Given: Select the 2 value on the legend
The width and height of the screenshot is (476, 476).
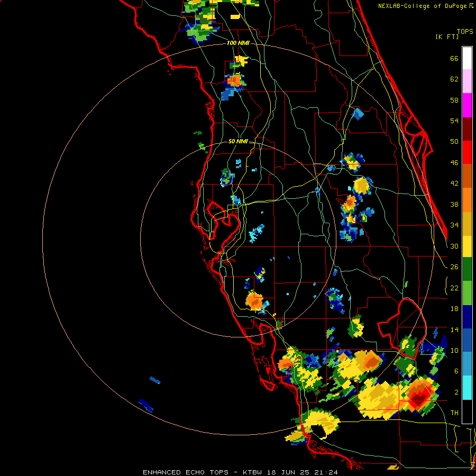Looking at the screenshot, I should pos(456,392).
